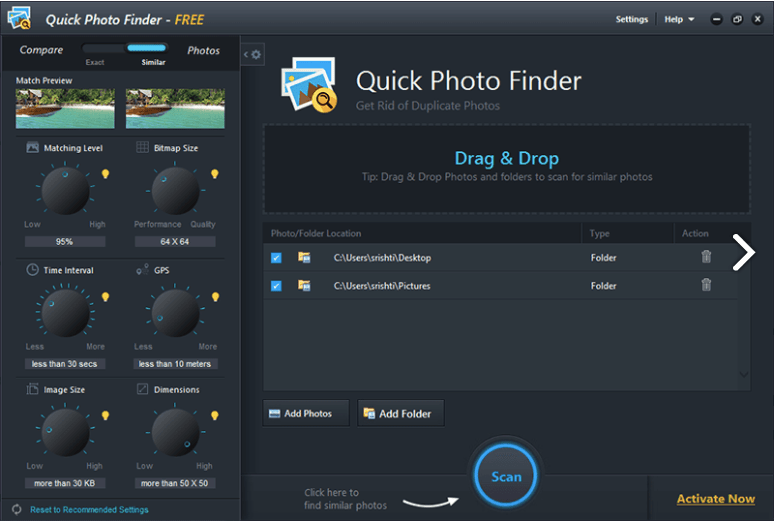Click the large Quick Photo Finder logo
The height and width of the screenshot is (521, 774).
(310, 84)
